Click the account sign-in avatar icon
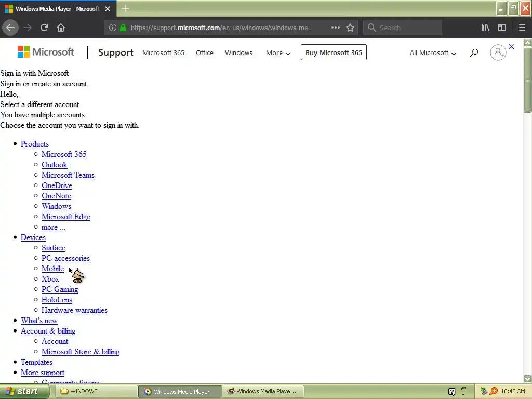Viewport: 532px width, 399px height. pos(498,52)
